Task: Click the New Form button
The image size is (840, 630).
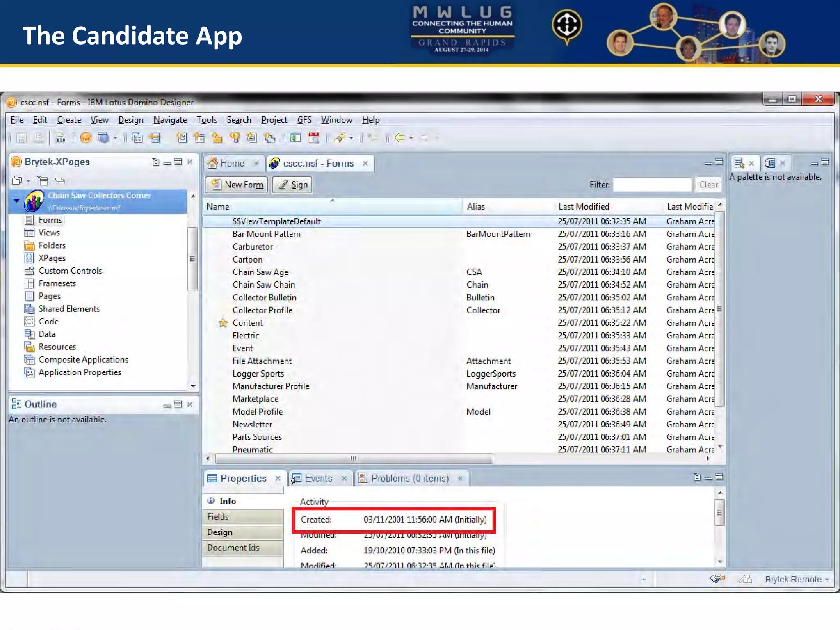Action: (x=237, y=185)
